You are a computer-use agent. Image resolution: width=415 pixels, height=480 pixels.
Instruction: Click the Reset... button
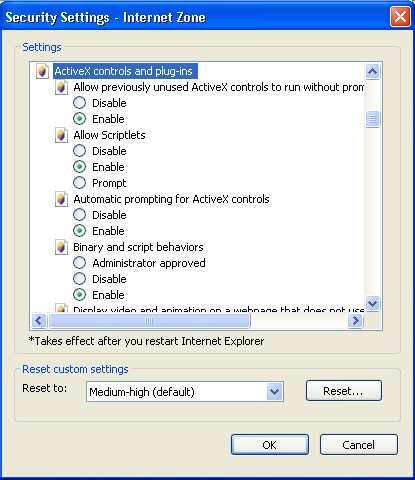point(344,391)
